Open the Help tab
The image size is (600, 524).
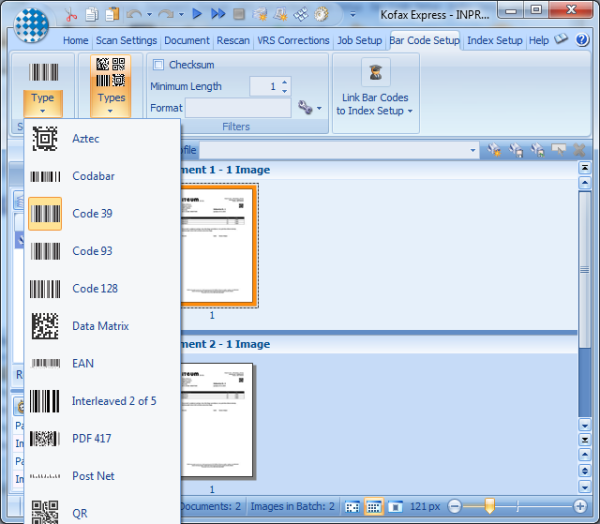point(539,40)
